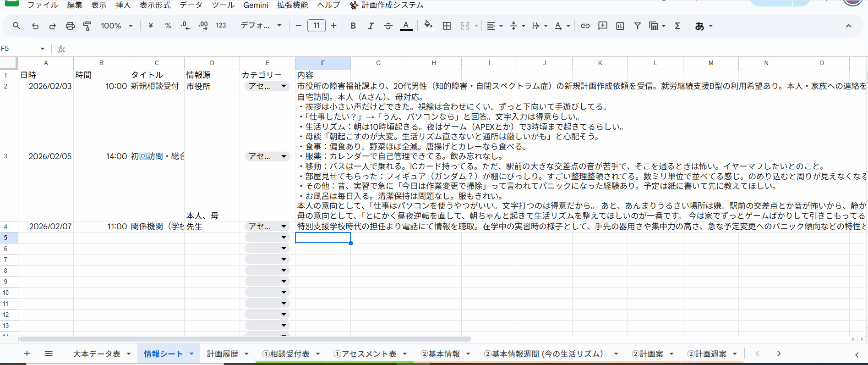Collapse the toolbar with the caret
This screenshot has height=365, width=868.
tap(848, 26)
